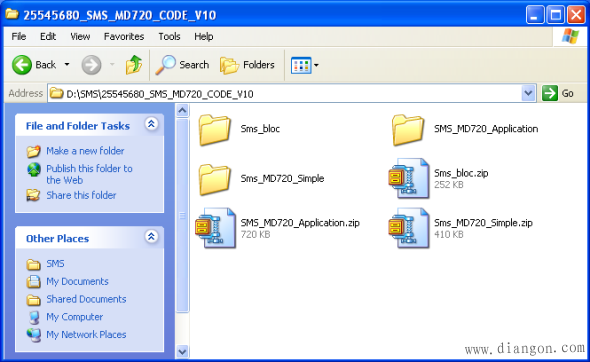Viewport: 590px width, 362px height.
Task: Show the Folders tree pane
Action: coord(247,65)
